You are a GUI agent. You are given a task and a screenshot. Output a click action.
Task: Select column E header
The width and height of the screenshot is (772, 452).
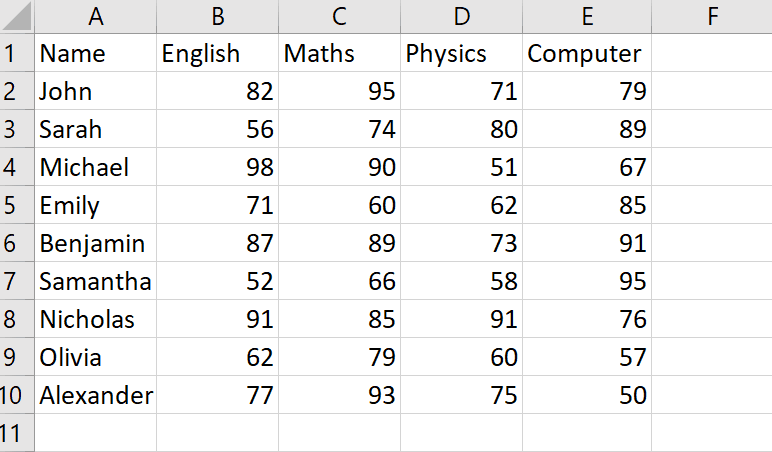tap(587, 16)
